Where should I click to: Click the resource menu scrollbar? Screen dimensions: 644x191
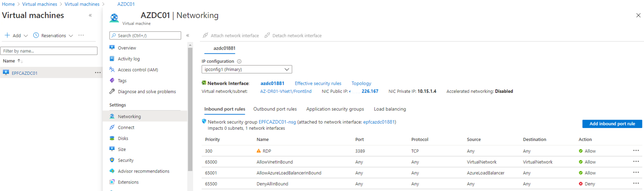point(190,109)
